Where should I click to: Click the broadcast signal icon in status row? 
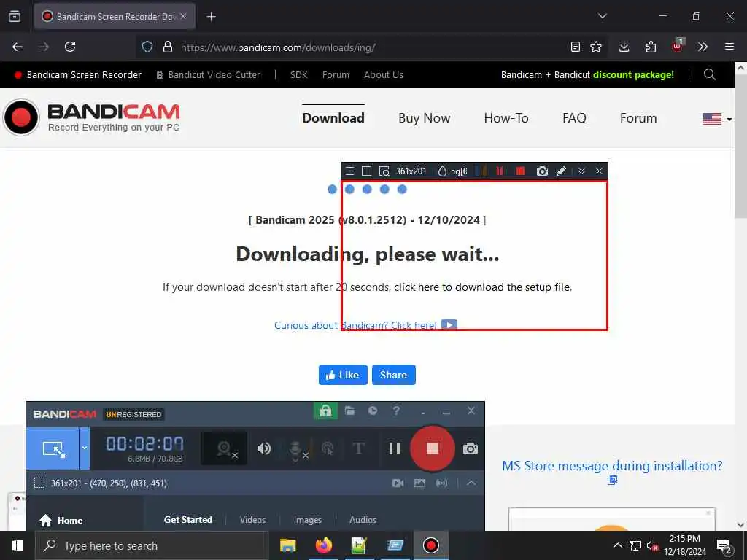441,483
